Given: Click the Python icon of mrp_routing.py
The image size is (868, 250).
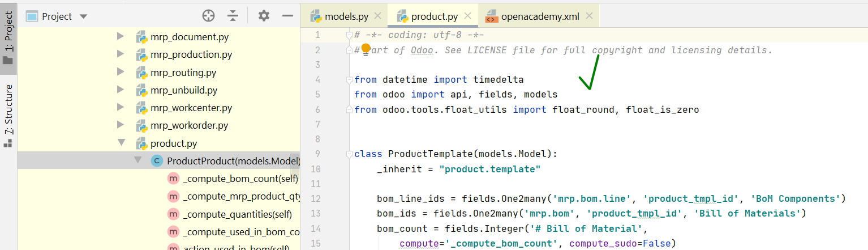Looking at the screenshot, I should (x=141, y=73).
